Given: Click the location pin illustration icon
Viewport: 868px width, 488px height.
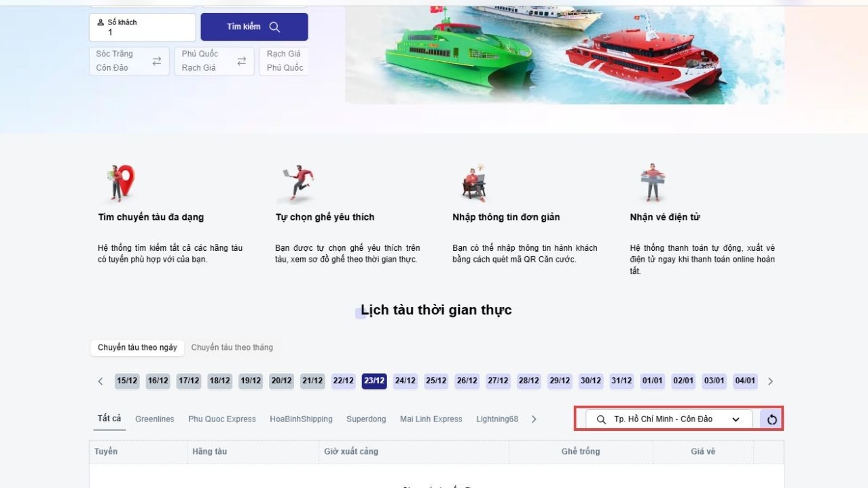Looking at the screenshot, I should (120, 184).
